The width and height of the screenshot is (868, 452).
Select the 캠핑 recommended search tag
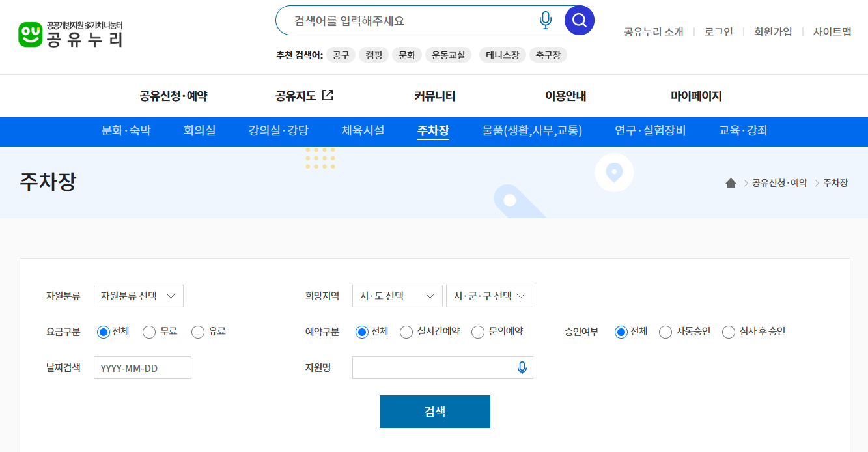coord(373,55)
